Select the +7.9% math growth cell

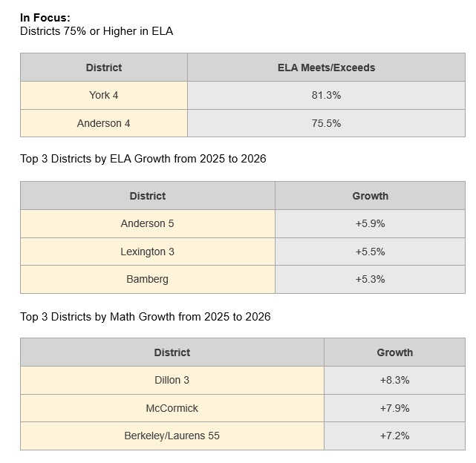[394, 408]
